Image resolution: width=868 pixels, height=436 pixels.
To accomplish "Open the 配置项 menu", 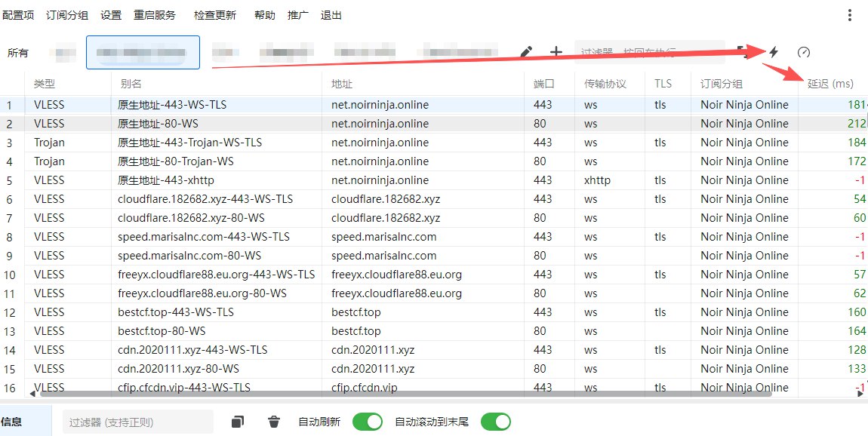I will (x=18, y=15).
